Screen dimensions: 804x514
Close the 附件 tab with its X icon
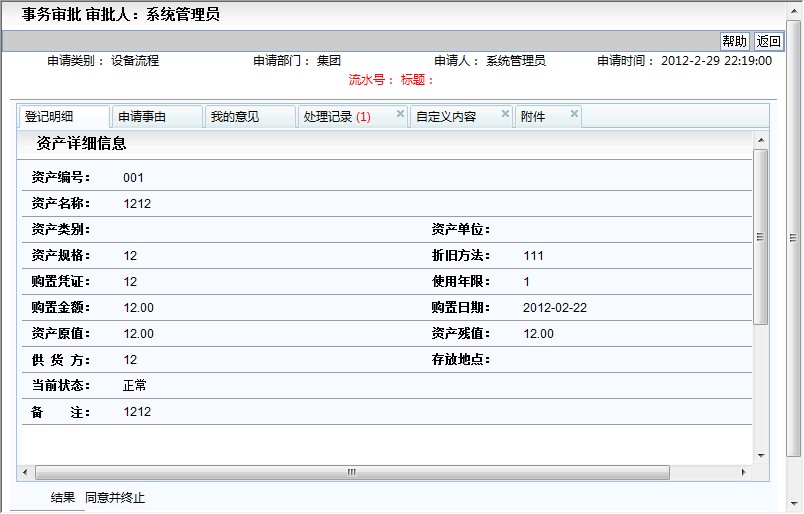[574, 114]
